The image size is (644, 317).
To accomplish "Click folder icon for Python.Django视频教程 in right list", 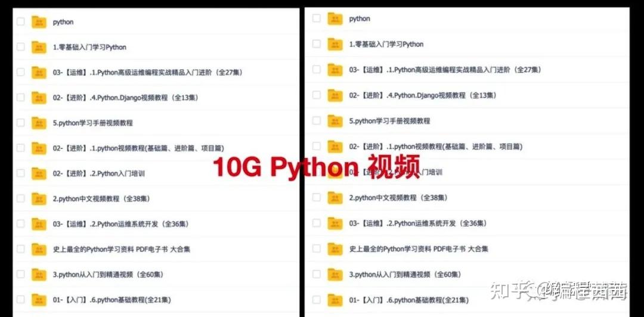I will pyautogui.click(x=335, y=95).
